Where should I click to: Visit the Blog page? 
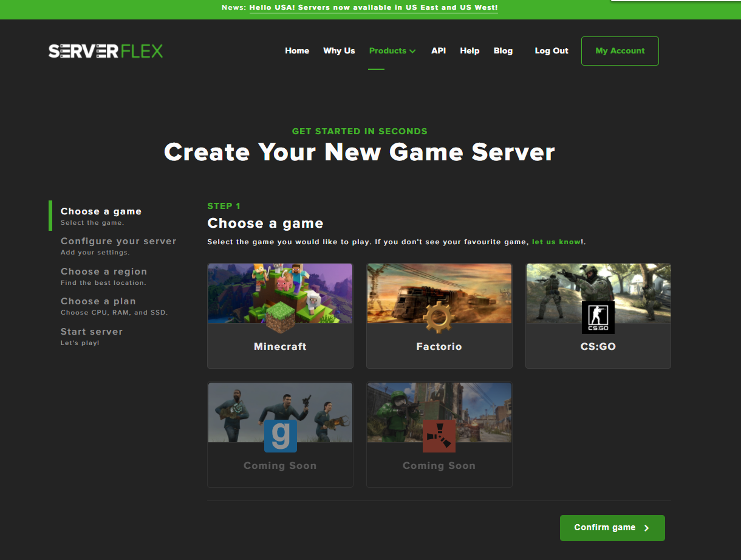(x=503, y=51)
